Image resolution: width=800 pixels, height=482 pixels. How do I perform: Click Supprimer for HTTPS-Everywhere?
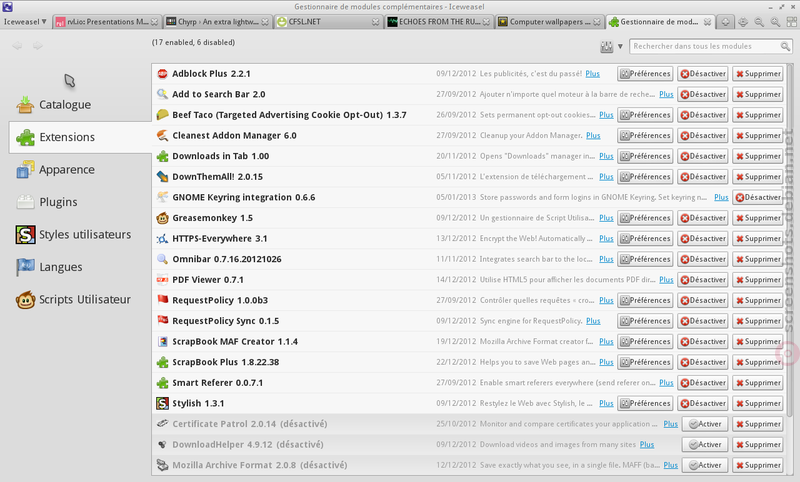[x=758, y=239]
